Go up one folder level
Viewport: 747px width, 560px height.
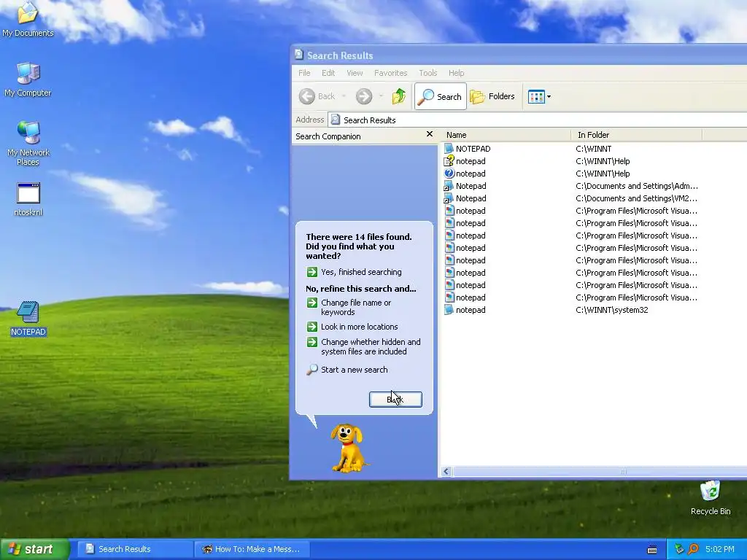(x=399, y=96)
